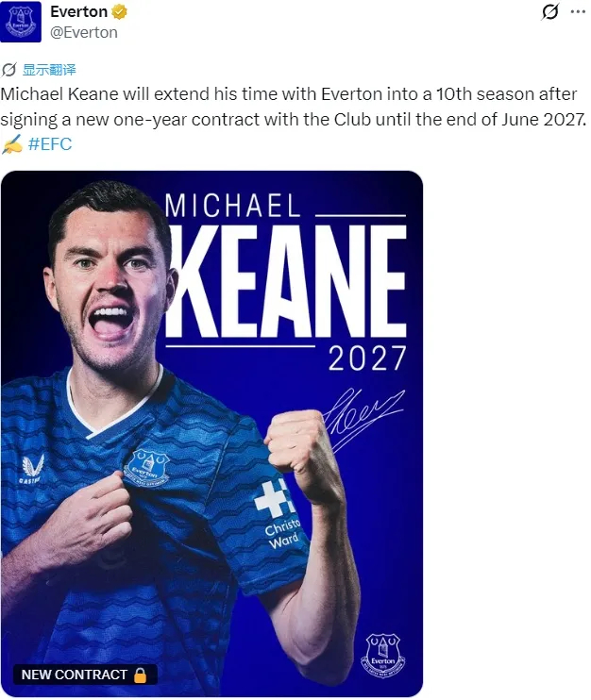The image size is (591, 700).
Task: Open the #EFC hashtag
Action: coord(50,144)
